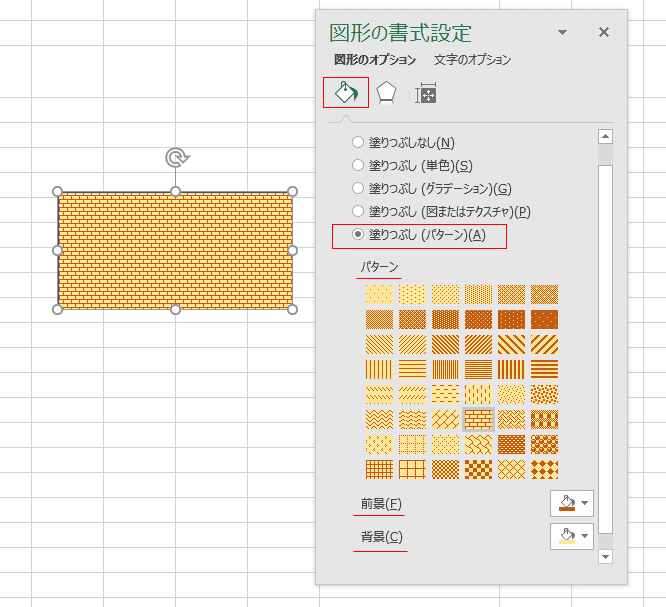Image resolution: width=666 pixels, height=607 pixels.
Task: Open the 背景 background color dropdown
Action: (x=572, y=536)
